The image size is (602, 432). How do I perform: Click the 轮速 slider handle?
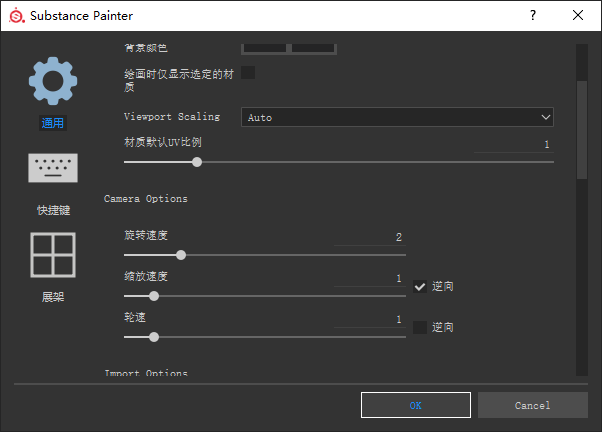tap(154, 337)
